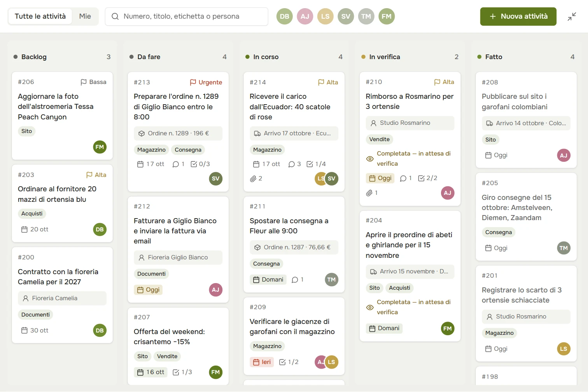Screen dimensions: 588x392
Task: Click the Domani due date on card #211
Action: point(268,280)
